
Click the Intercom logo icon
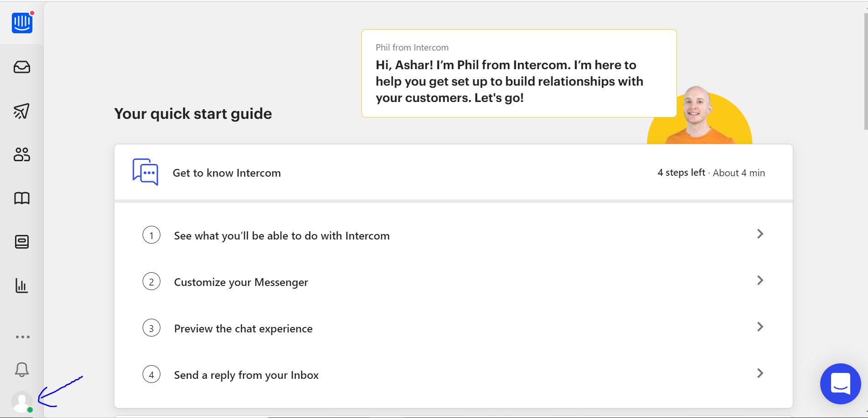pyautogui.click(x=22, y=22)
